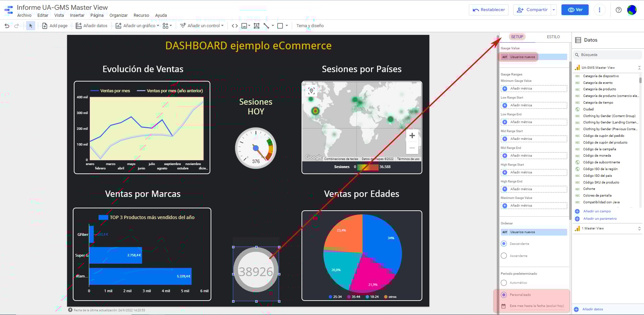Viewport: 644px width, 315px height.
Task: Add metric for Low Range End
Action: 534,122
